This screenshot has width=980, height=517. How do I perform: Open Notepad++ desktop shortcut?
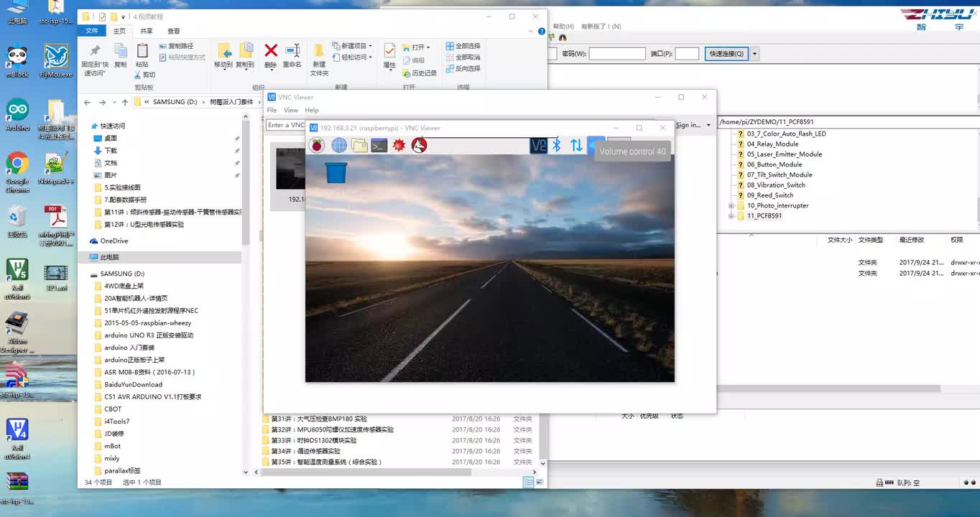coord(56,169)
